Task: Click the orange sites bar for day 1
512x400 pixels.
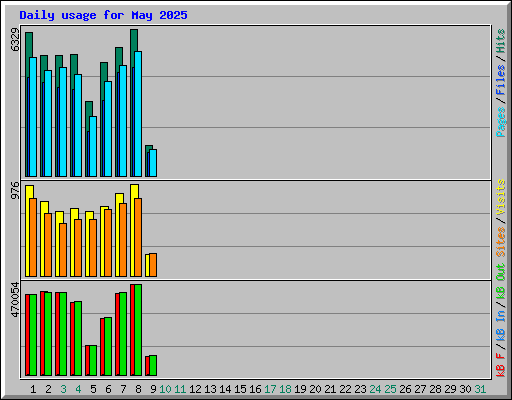Action: pyautogui.click(x=33, y=237)
